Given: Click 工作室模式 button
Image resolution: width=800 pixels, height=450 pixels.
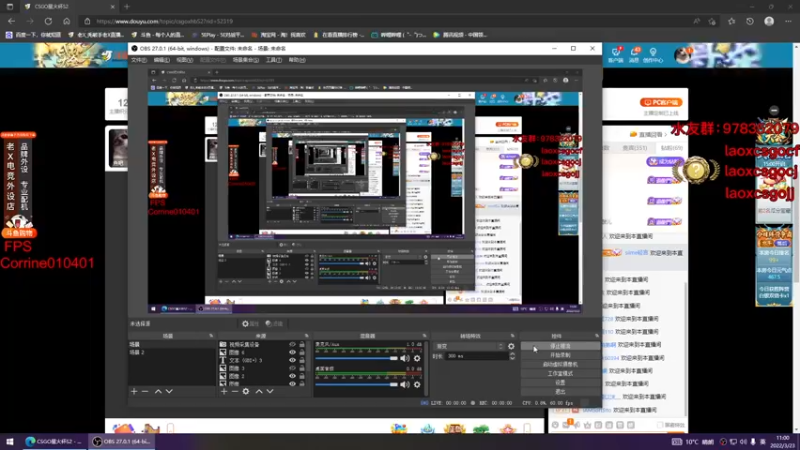Looking at the screenshot, I should (560, 373).
